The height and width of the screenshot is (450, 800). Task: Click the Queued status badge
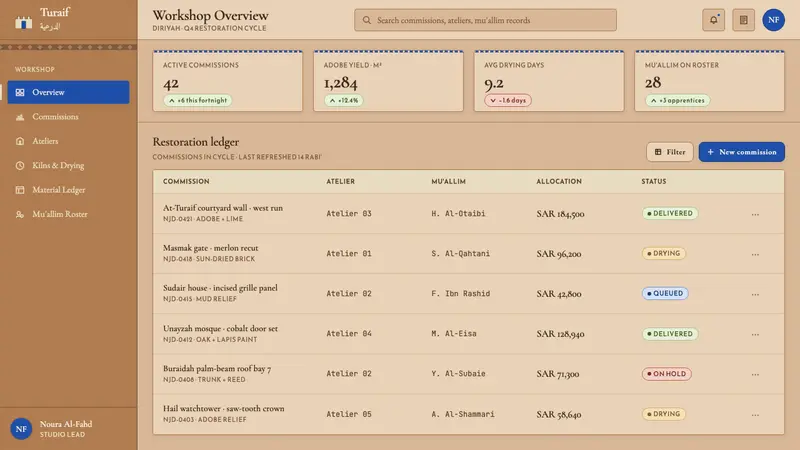point(665,293)
